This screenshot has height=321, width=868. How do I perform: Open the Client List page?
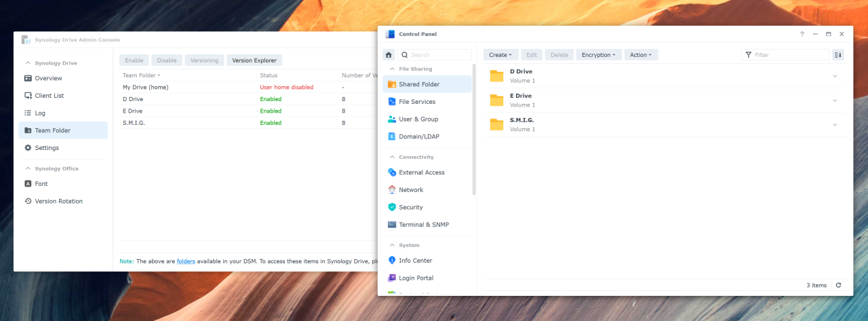coord(49,96)
